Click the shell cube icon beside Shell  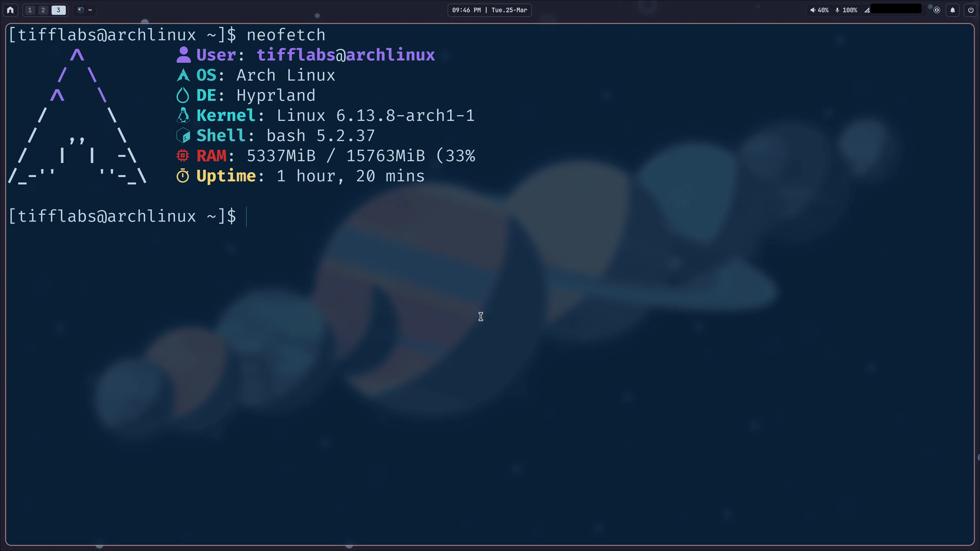point(183,135)
